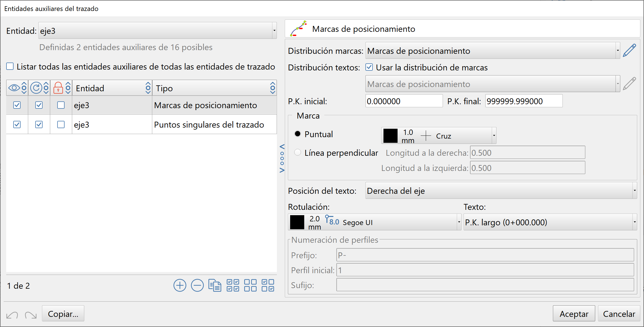Open the Distribución marcas dropdown
This screenshot has width=644, height=327.
coord(493,51)
